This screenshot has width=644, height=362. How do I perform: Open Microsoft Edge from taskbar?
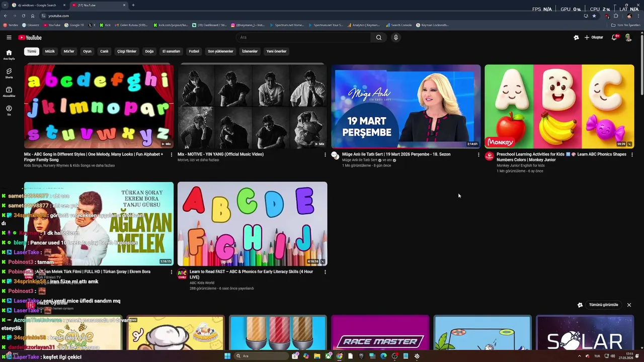tap(383, 356)
